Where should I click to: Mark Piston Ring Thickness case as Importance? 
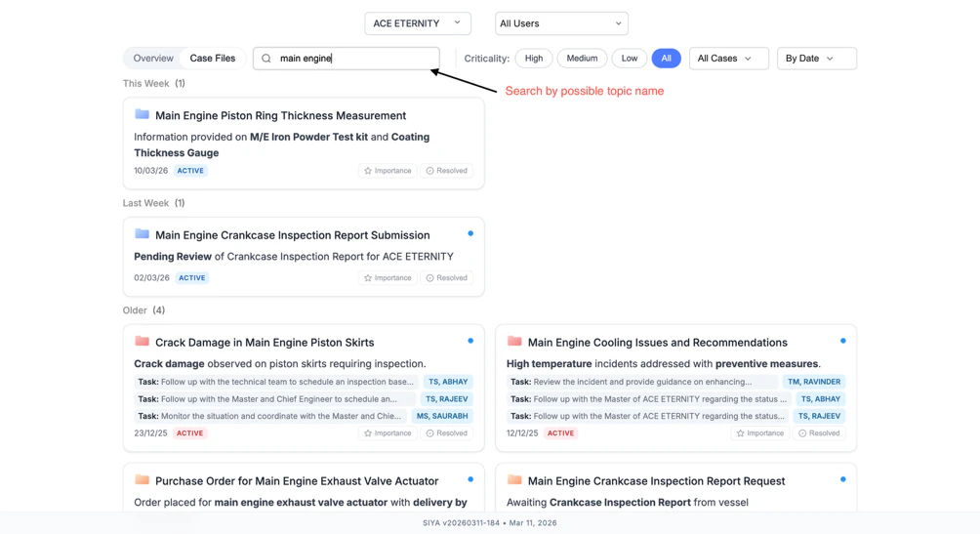[x=388, y=171]
